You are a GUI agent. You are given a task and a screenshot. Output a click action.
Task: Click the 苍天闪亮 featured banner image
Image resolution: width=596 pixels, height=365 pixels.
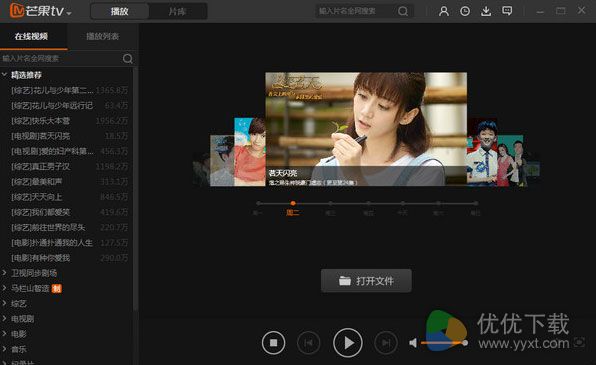tap(366, 129)
